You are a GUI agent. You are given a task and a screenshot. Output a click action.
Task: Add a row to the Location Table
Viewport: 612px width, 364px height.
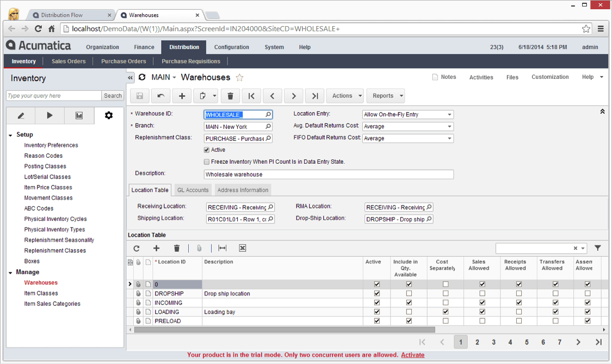(156, 249)
